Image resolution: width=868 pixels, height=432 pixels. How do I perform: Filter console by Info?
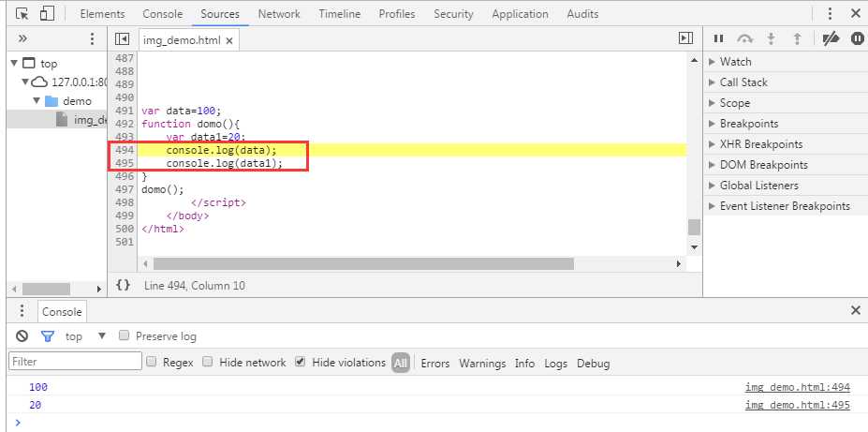click(x=524, y=364)
